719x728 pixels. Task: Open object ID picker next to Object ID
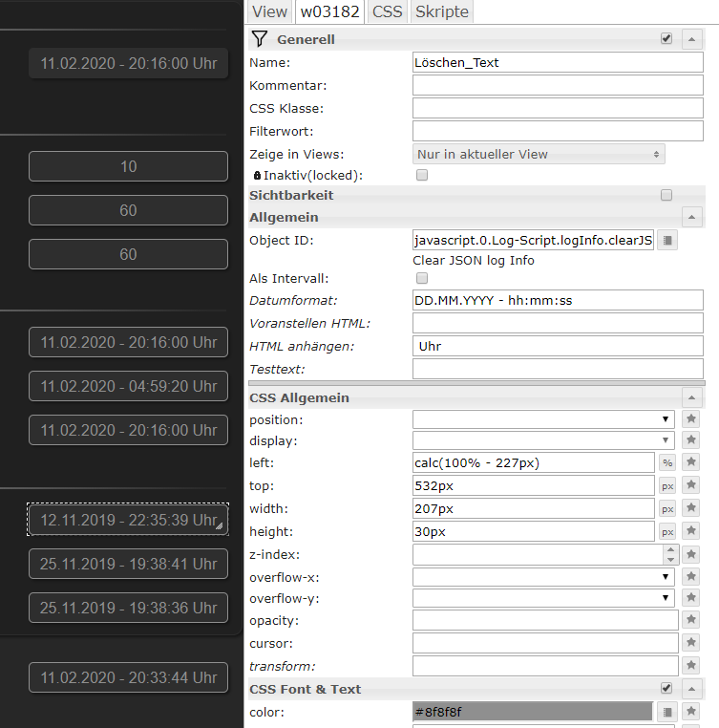(x=667, y=240)
